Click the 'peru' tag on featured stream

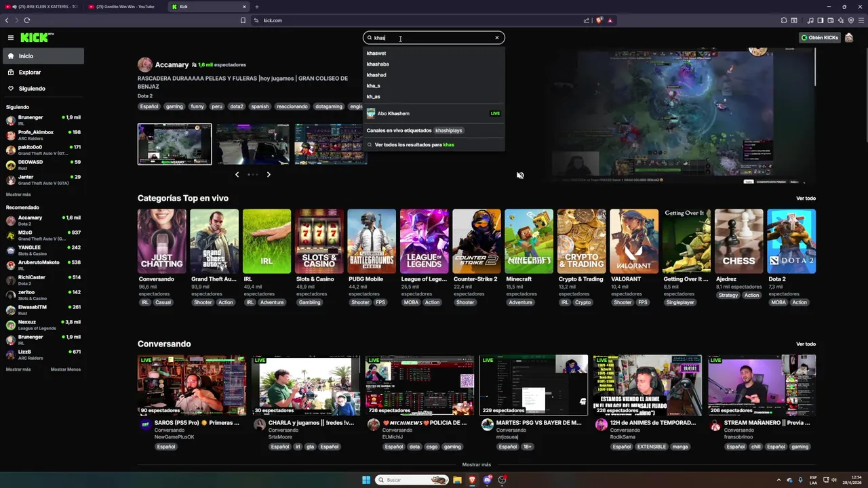point(216,106)
